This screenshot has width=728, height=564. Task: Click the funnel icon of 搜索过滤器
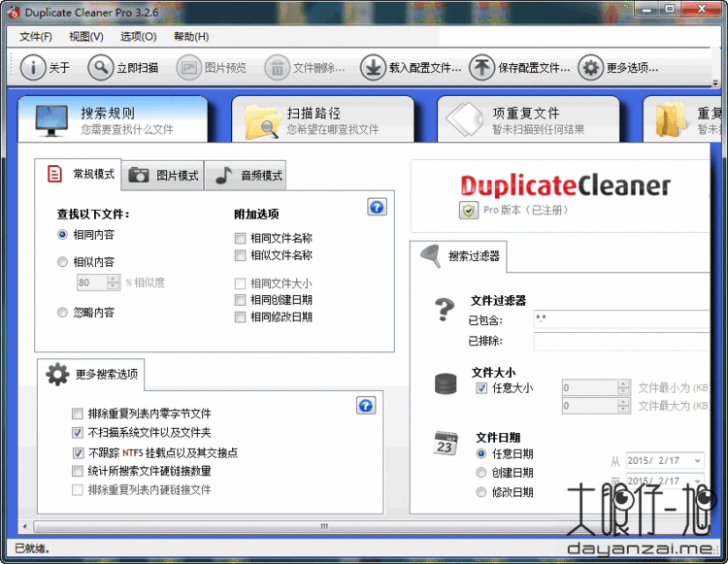pyautogui.click(x=430, y=255)
